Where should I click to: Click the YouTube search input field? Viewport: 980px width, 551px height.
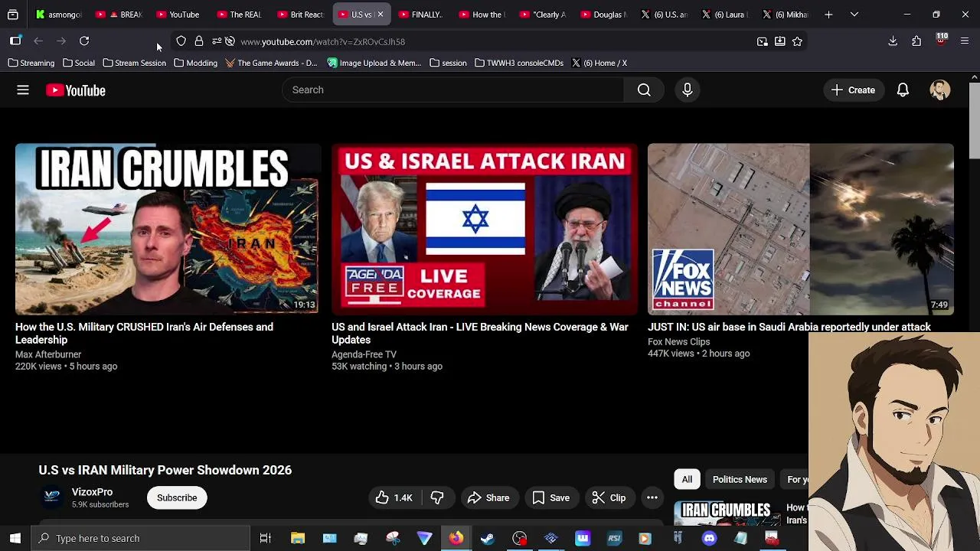[453, 90]
